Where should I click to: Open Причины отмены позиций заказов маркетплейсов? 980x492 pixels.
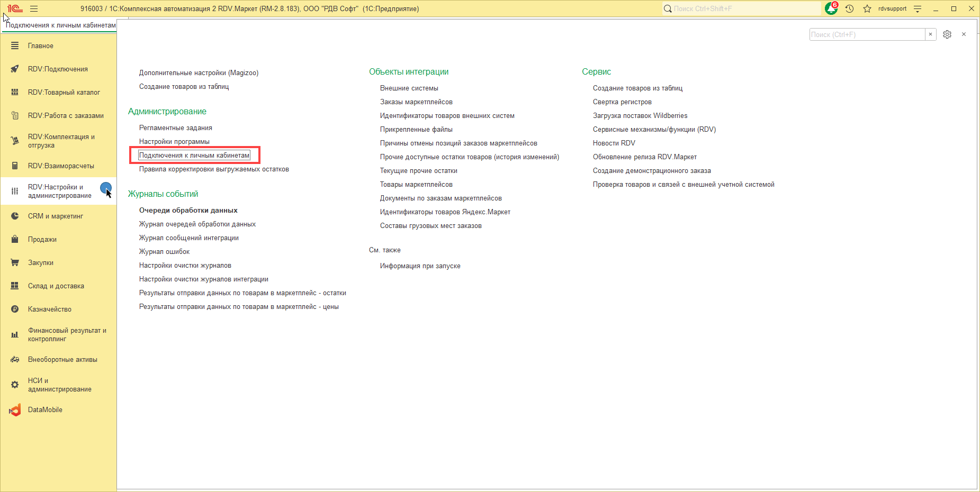click(x=458, y=143)
